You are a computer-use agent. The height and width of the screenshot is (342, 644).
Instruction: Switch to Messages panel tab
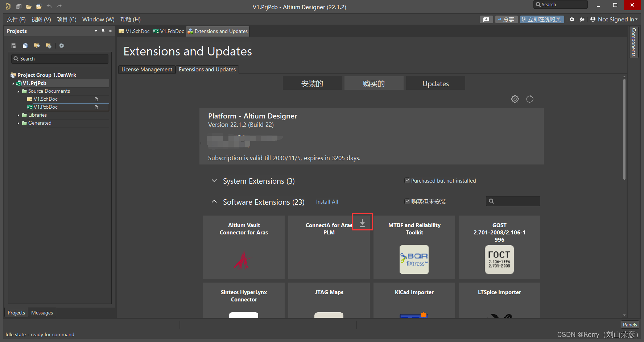point(42,313)
